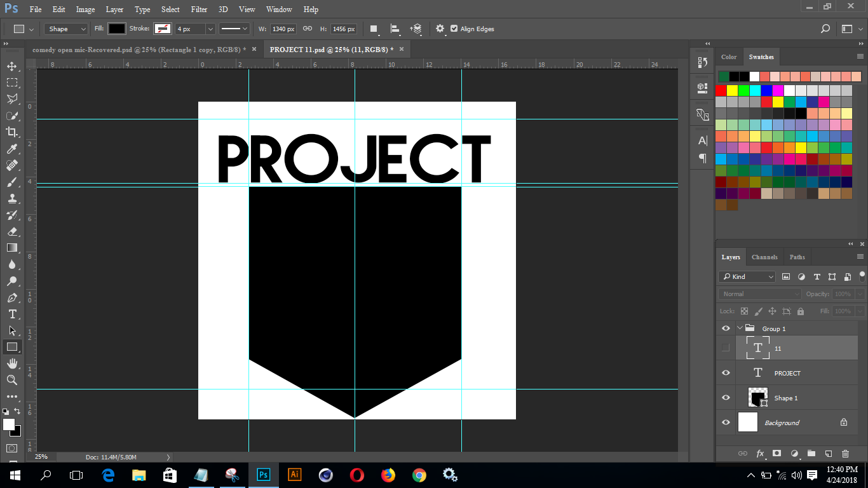Click the Add layer style fx icon
Image resolution: width=868 pixels, height=488 pixels.
coord(760,454)
